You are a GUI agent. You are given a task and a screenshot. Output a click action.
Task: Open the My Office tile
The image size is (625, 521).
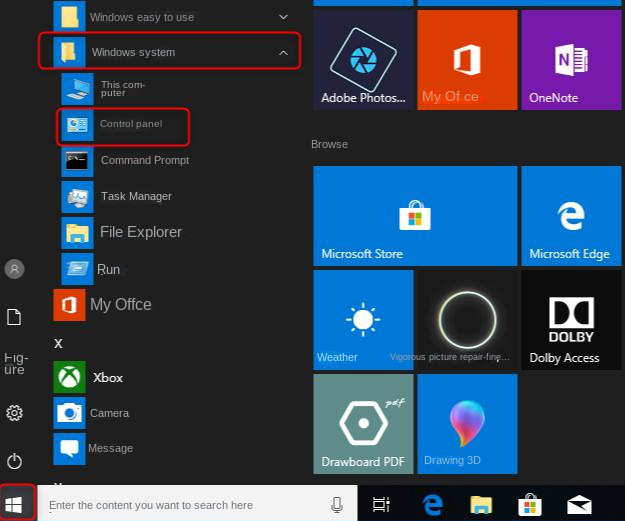pyautogui.click(x=467, y=60)
